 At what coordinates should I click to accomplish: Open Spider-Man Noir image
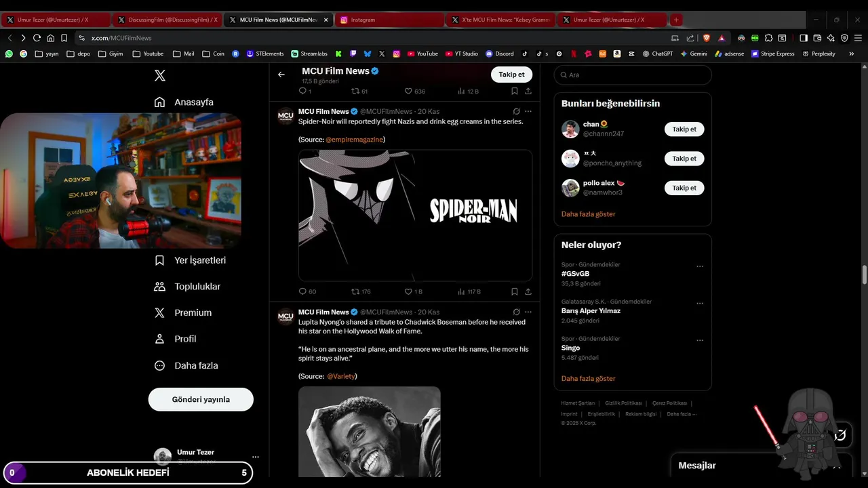click(415, 216)
